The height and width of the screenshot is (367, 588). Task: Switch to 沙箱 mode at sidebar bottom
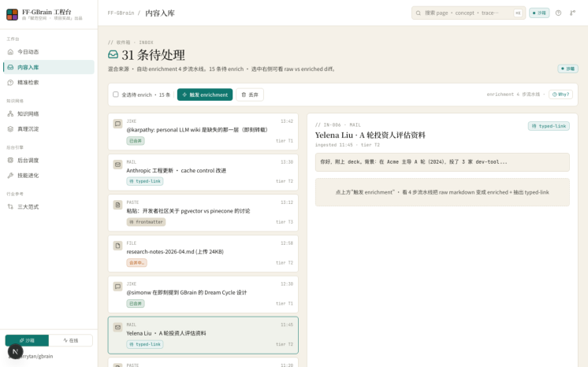[x=27, y=340]
